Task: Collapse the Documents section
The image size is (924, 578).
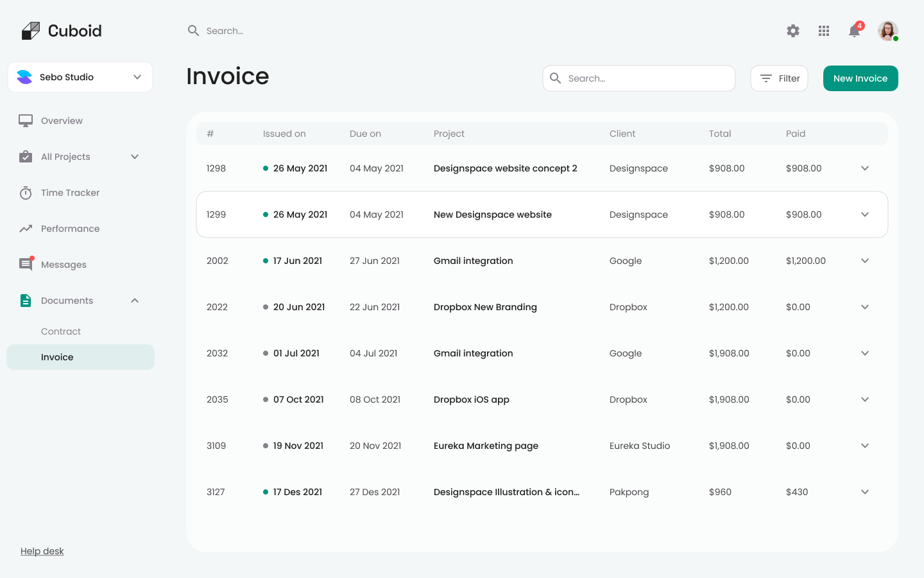Action: click(134, 300)
